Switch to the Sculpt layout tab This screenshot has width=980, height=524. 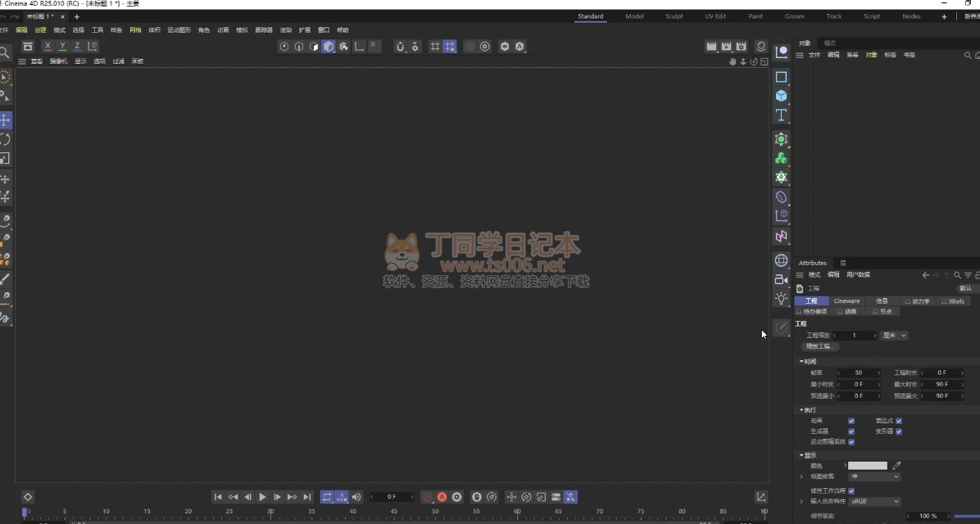[674, 16]
